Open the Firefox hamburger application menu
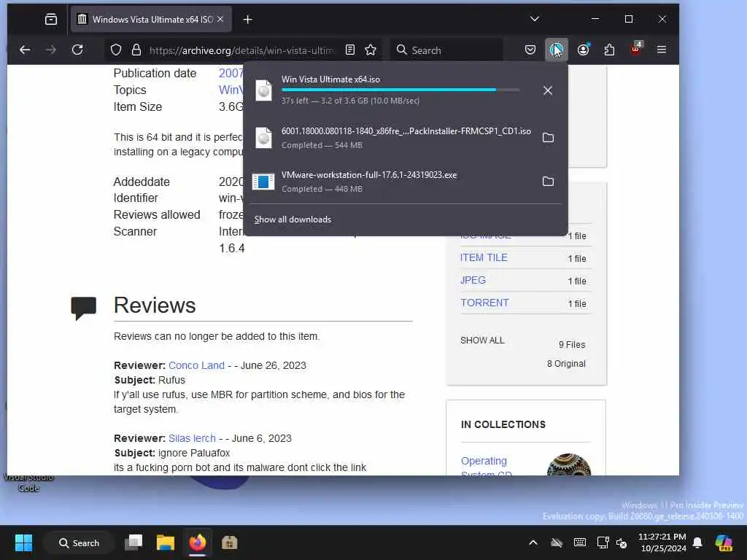The height and width of the screenshot is (560, 747). 661,50
